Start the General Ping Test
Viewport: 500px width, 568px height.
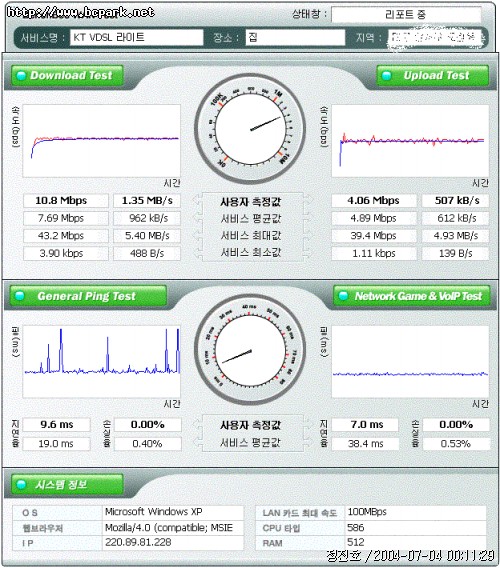click(x=88, y=296)
